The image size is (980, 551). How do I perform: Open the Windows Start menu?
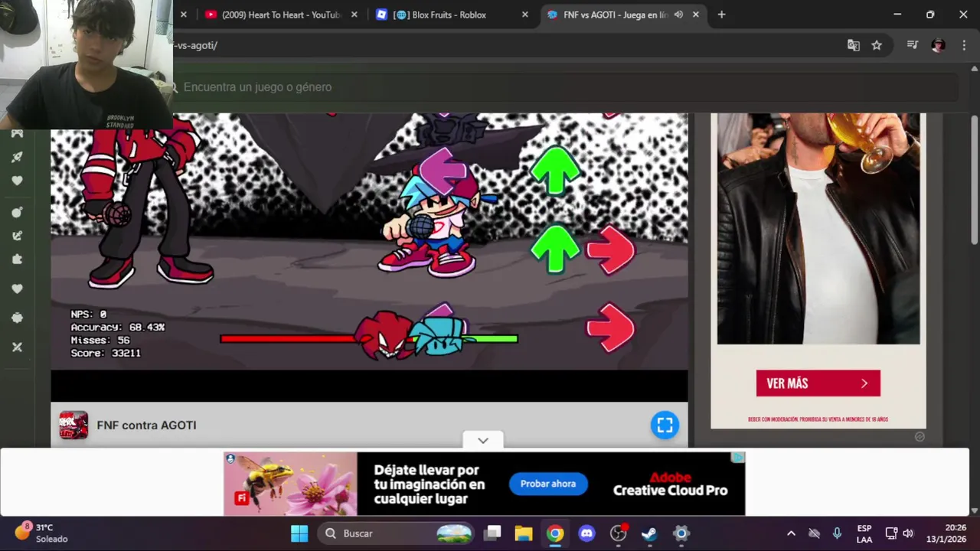pyautogui.click(x=299, y=533)
